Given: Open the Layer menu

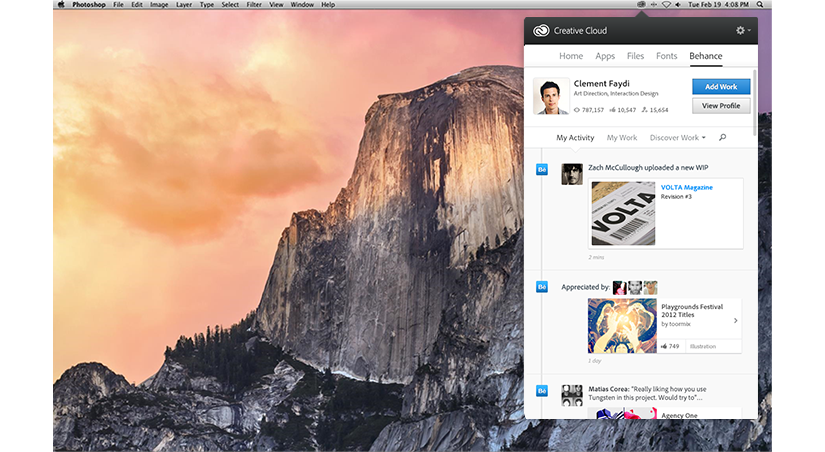Looking at the screenshot, I should [x=184, y=4].
